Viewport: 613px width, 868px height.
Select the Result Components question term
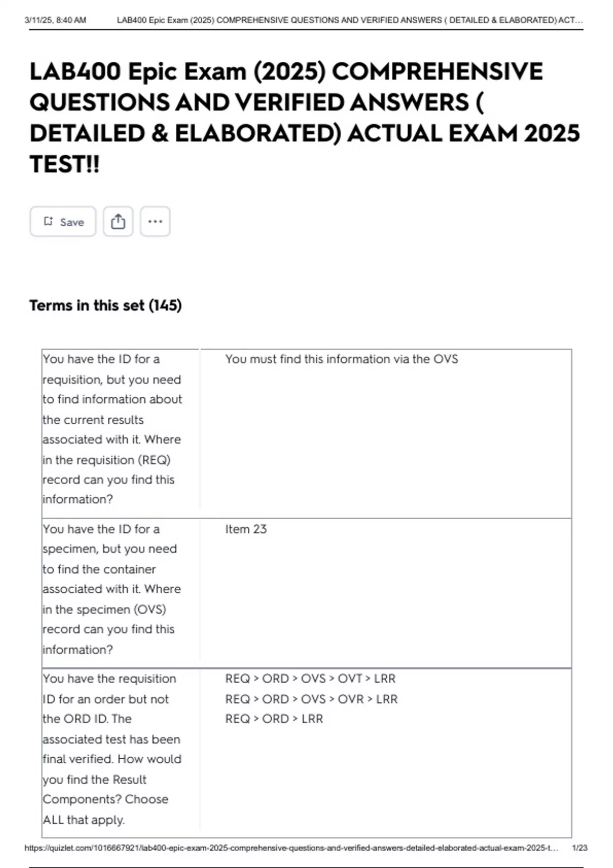point(111,749)
